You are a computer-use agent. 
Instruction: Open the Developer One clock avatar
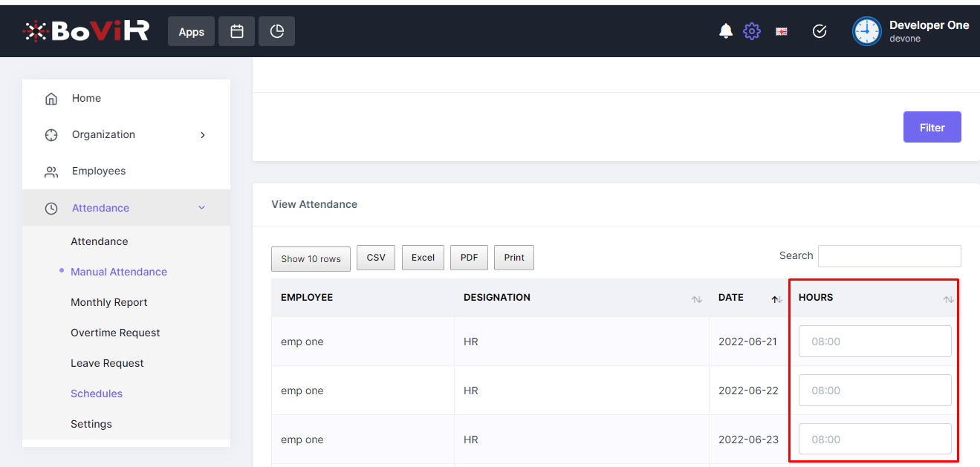(866, 31)
